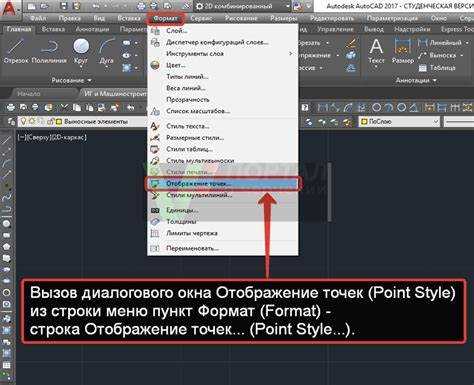Open the Размеры menu
Image resolution: width=474 pixels, height=385 pixels.
click(284, 19)
